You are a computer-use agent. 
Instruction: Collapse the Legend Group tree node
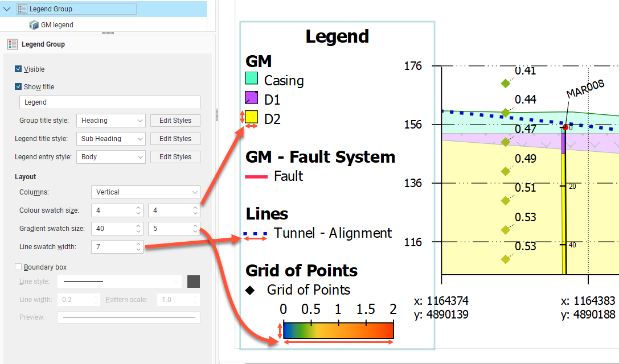pos(7,9)
